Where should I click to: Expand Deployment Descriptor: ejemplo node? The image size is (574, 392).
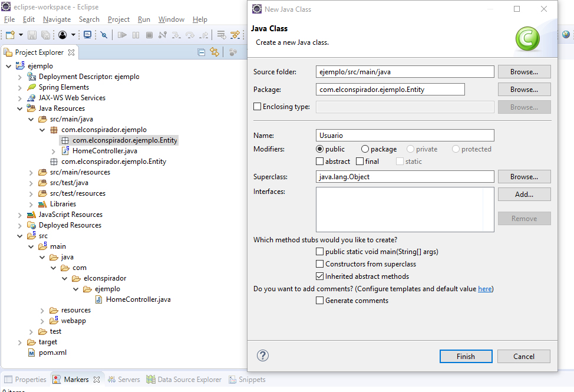[20, 77]
